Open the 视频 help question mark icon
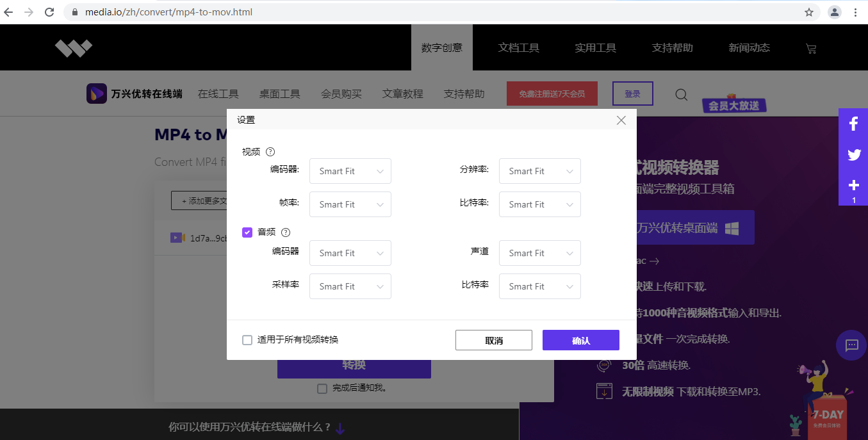This screenshot has height=440, width=868. coord(270,152)
